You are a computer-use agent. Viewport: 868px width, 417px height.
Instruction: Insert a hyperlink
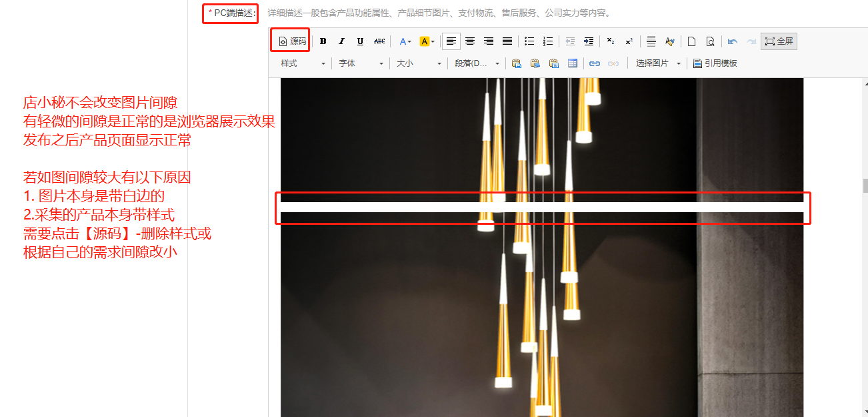pos(595,63)
